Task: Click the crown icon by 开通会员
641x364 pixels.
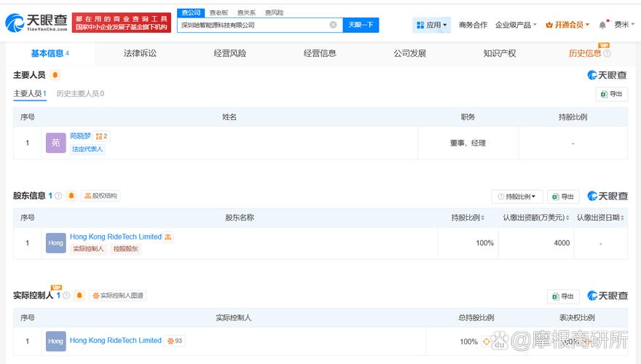Action: 549,25
